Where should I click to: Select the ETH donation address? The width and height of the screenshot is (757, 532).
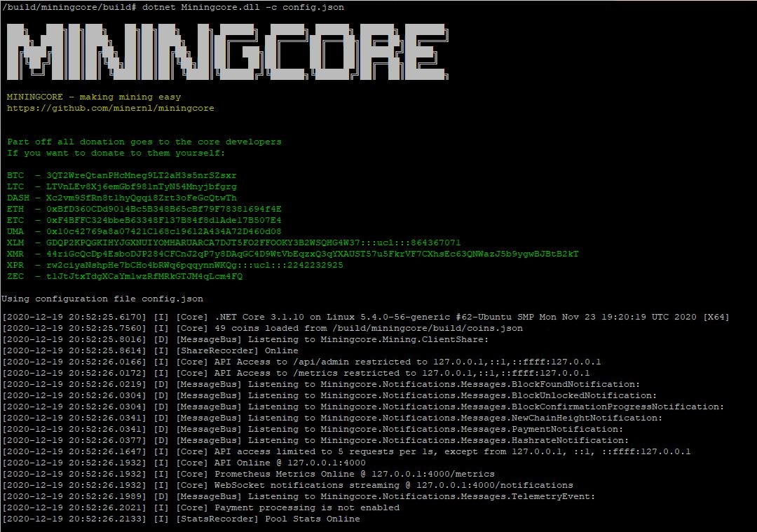pyautogui.click(x=163, y=209)
